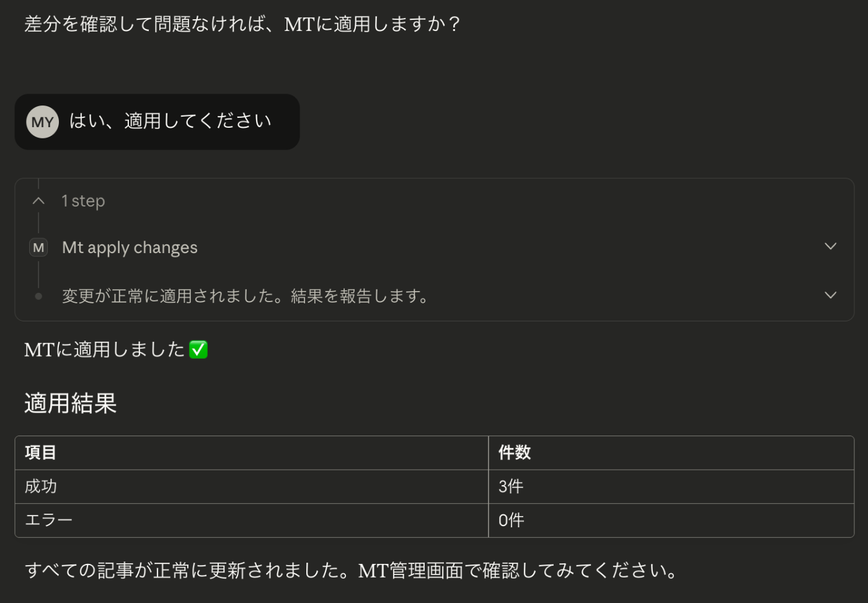Click the top question about 差分を確認
This screenshot has width=868, height=603.
(x=242, y=24)
